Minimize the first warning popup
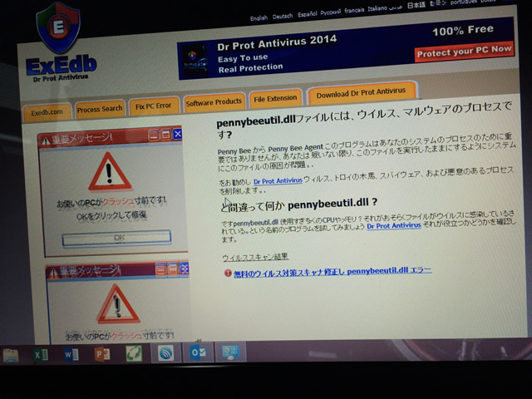The image size is (532, 399). 154,135
